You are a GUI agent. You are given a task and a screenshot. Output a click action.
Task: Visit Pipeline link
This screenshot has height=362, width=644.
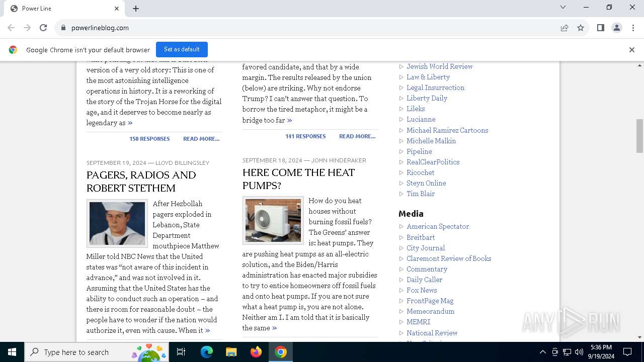tap(419, 151)
